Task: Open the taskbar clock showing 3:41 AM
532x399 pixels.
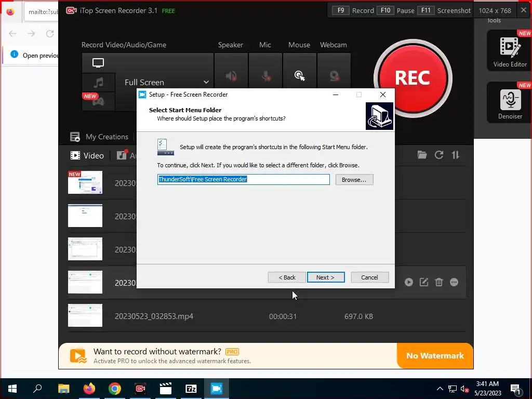Action: [487, 389]
